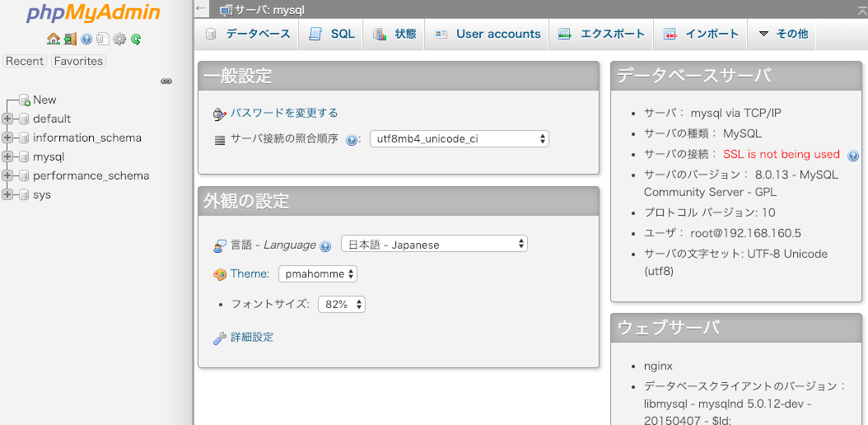Click database icon next to default
The height and width of the screenshot is (425, 868).
pyautogui.click(x=24, y=119)
